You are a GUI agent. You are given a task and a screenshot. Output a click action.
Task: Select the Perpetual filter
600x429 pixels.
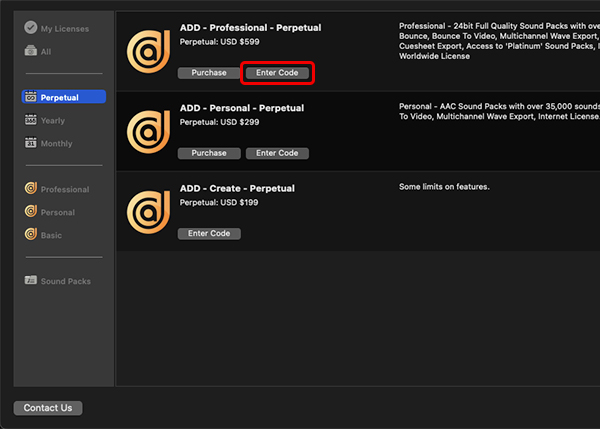pyautogui.click(x=64, y=97)
